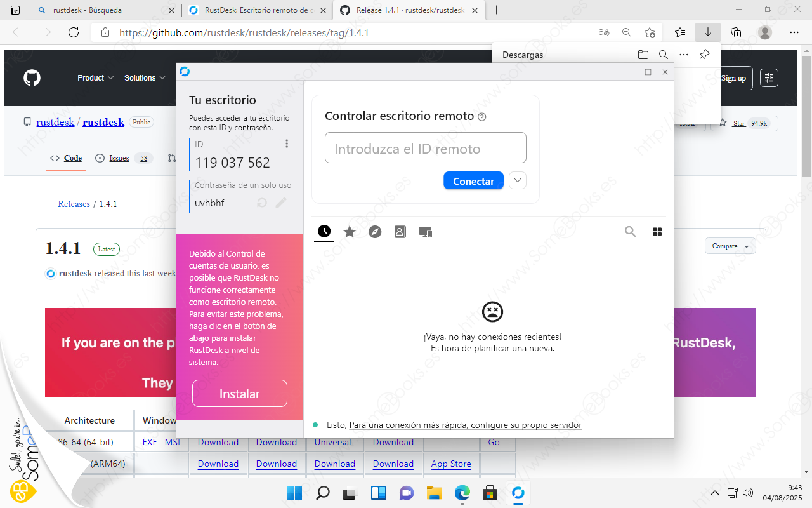Select the one-time password uvhbhf
Image resolution: width=812 pixels, height=508 pixels.
pyautogui.click(x=209, y=203)
